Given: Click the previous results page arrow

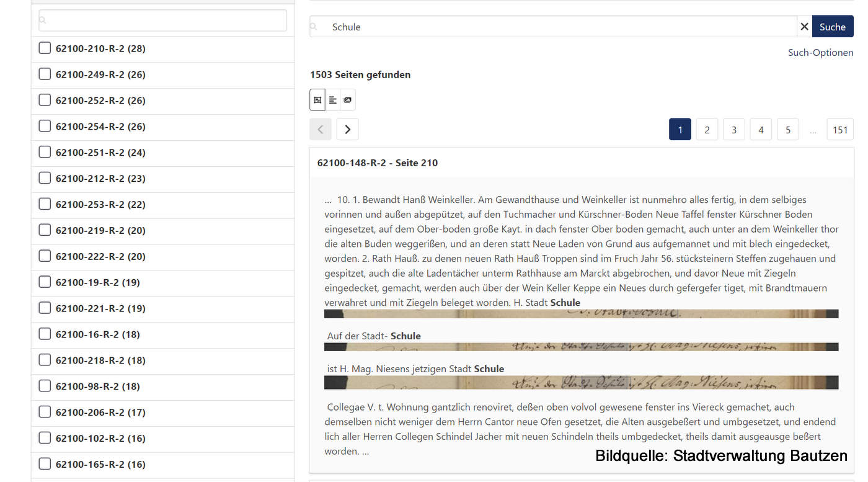Looking at the screenshot, I should (321, 129).
